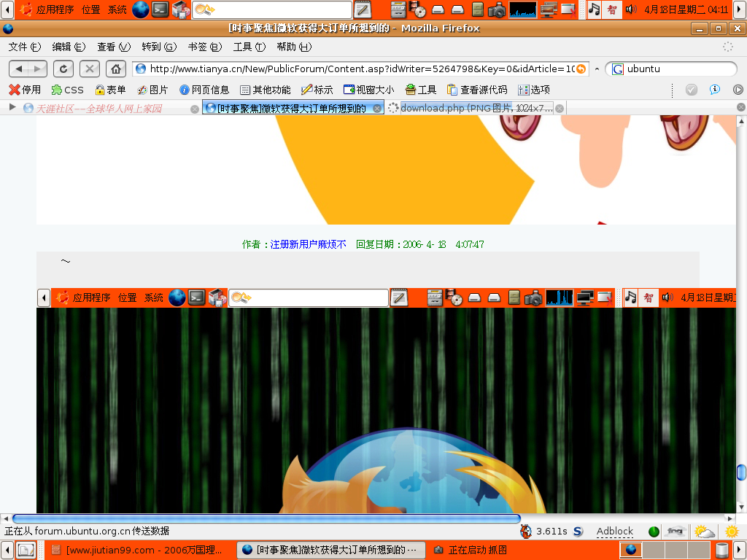This screenshot has height=560, width=747.
Task: Click the clock showing 4月18日星期二 04:11
Action: (x=686, y=9)
